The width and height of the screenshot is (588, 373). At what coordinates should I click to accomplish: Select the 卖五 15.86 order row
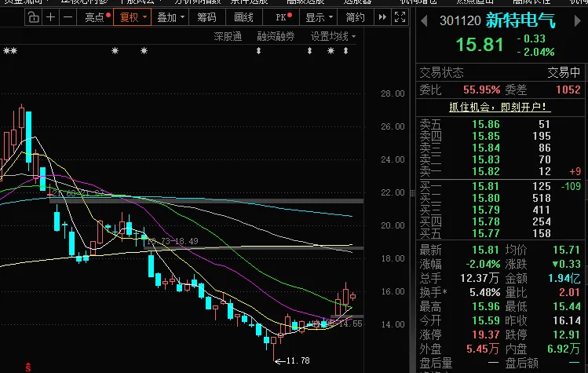pyautogui.click(x=500, y=124)
